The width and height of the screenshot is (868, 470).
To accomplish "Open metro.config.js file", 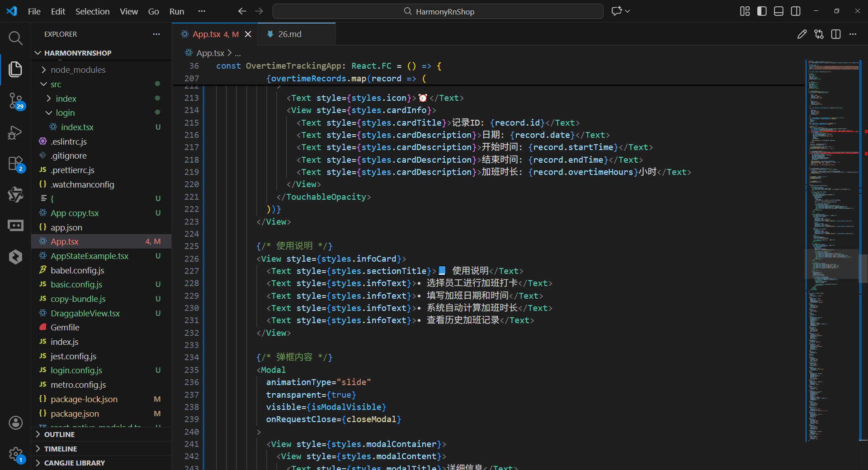I will (x=101, y=385).
